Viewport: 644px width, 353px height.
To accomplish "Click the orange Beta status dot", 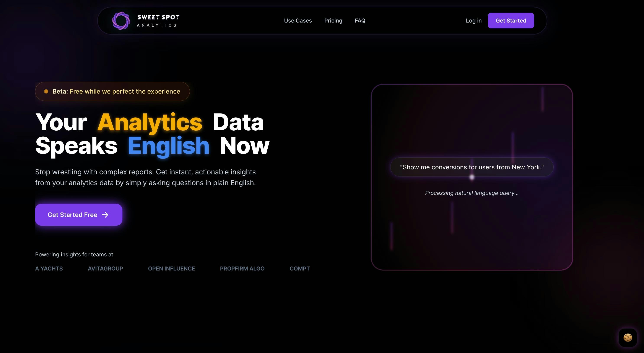I will [x=46, y=91].
